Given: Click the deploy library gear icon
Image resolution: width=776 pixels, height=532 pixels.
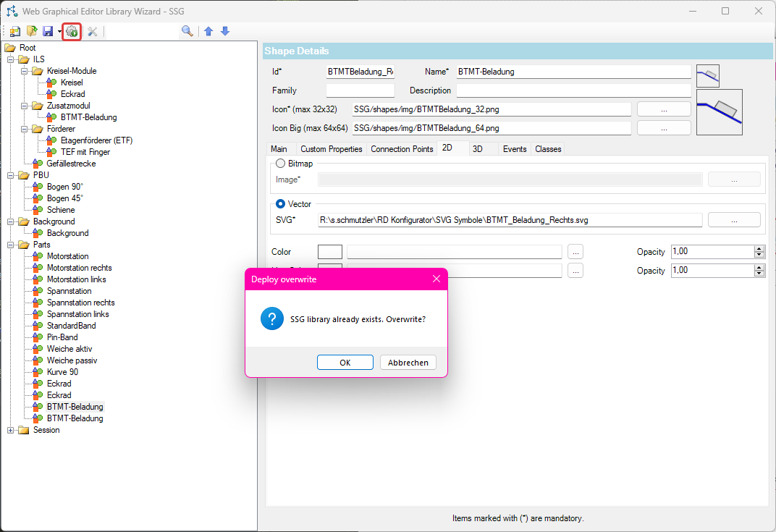Looking at the screenshot, I should click(x=72, y=31).
